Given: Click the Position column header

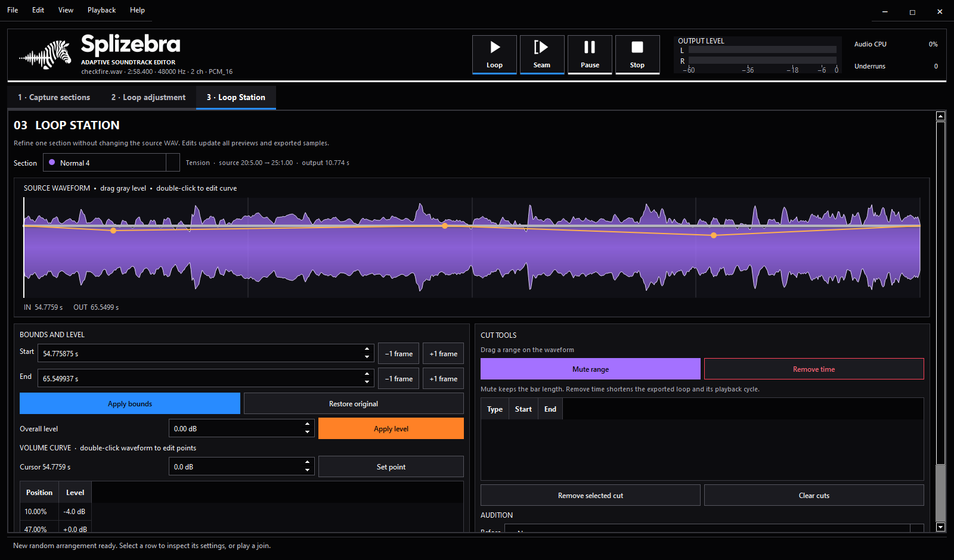Looking at the screenshot, I should point(39,492).
